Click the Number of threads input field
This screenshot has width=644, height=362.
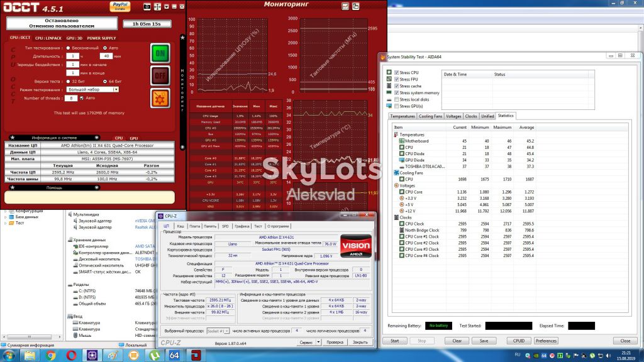pos(71,98)
